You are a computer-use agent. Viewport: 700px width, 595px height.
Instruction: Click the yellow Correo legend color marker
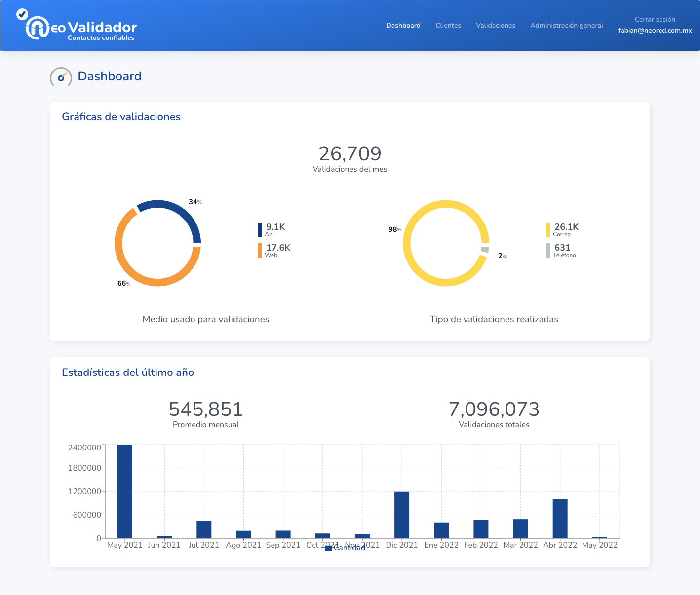(548, 230)
